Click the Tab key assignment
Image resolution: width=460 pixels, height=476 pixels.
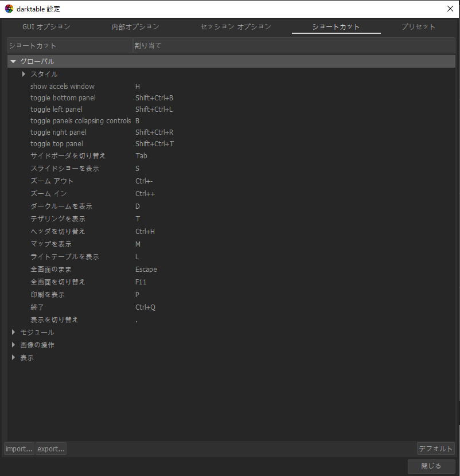141,156
